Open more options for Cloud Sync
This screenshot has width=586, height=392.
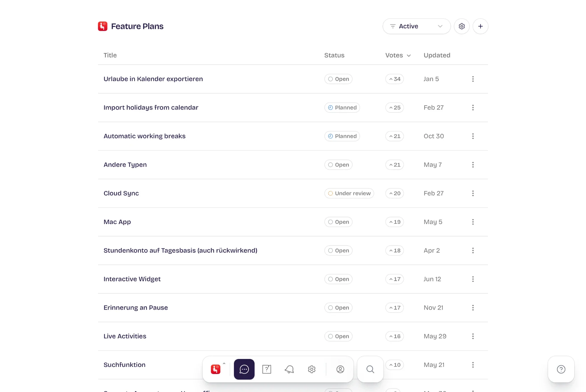(x=473, y=193)
